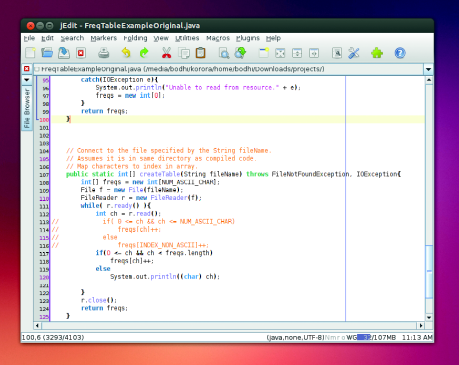Screen dimensions: 459x365
Task: Open the Folding menu
Action: click(135, 38)
